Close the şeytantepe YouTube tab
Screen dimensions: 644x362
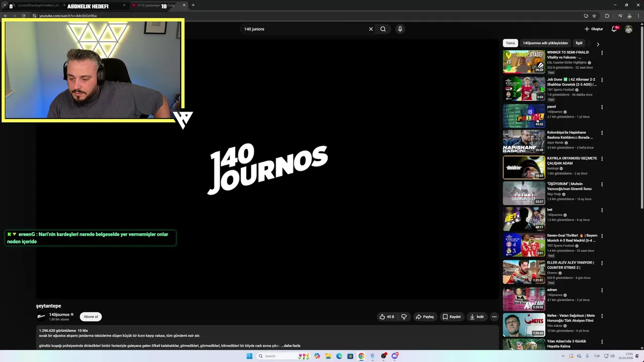tap(184, 6)
